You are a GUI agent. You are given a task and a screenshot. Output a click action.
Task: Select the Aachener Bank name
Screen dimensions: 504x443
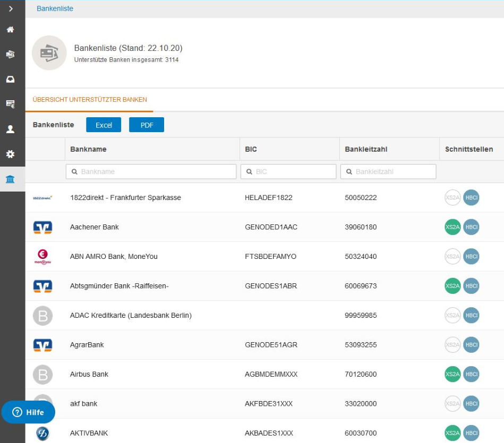95,227
